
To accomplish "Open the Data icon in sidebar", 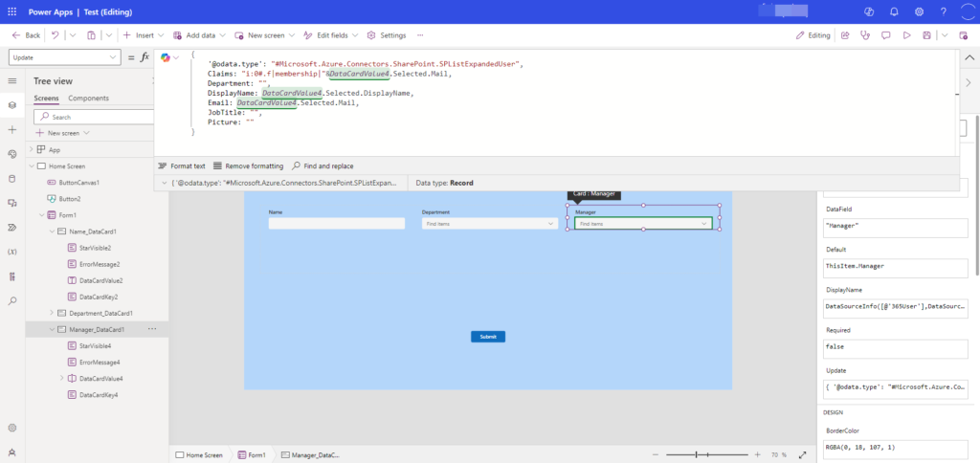I will (x=11, y=178).
